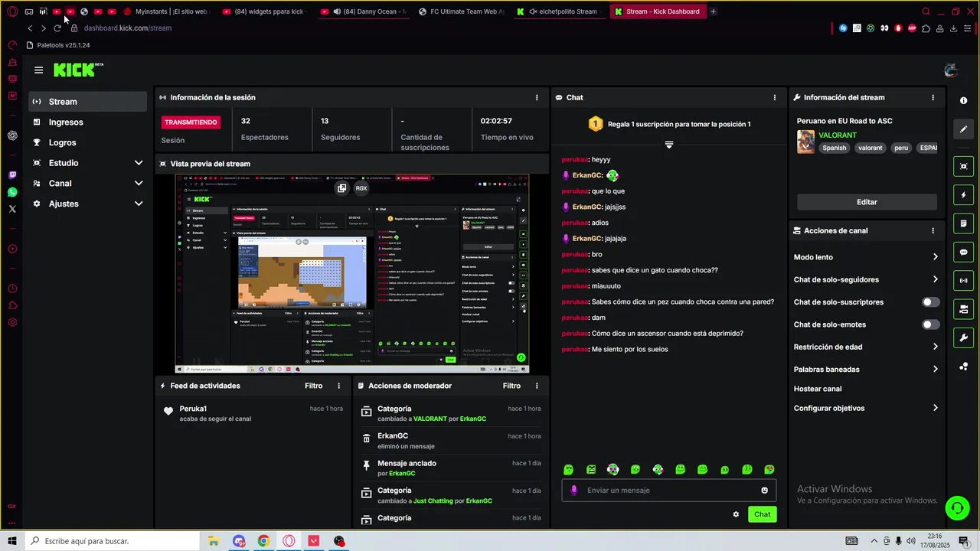Open the emoji picker in message box
Image resolution: width=980 pixels, height=551 pixels.
coord(764,491)
